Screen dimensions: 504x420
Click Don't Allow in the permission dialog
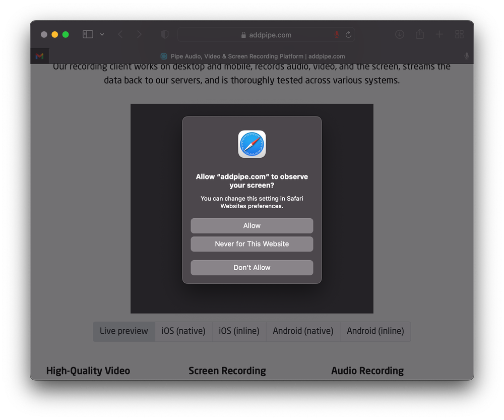251,268
